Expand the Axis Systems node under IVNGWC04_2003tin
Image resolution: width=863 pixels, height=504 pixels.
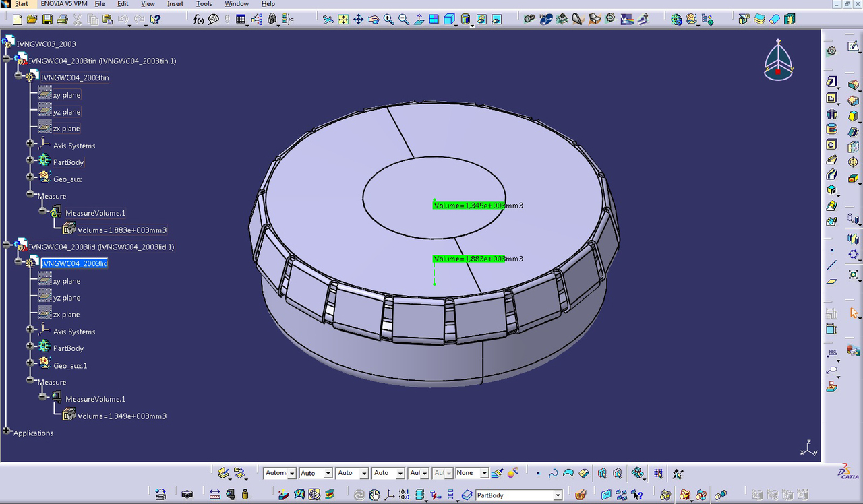point(30,144)
